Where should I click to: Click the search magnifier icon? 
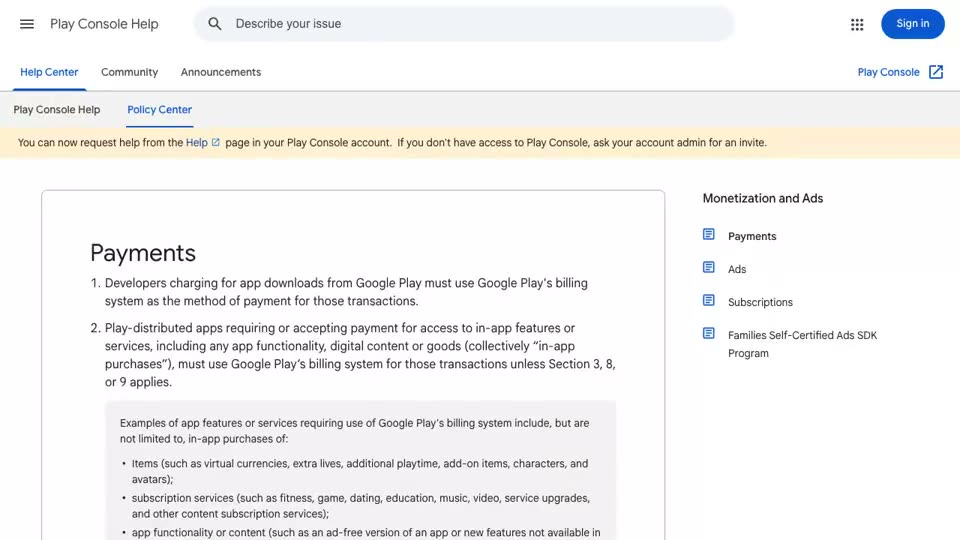214,24
